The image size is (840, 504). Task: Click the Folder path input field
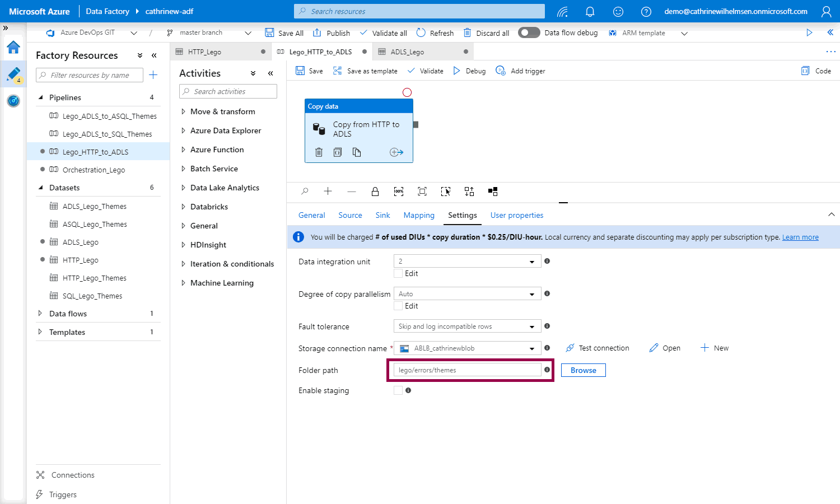pos(467,370)
